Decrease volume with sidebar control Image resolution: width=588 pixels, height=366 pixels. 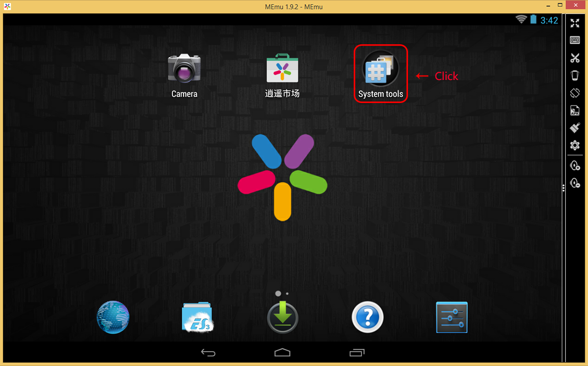pos(574,183)
